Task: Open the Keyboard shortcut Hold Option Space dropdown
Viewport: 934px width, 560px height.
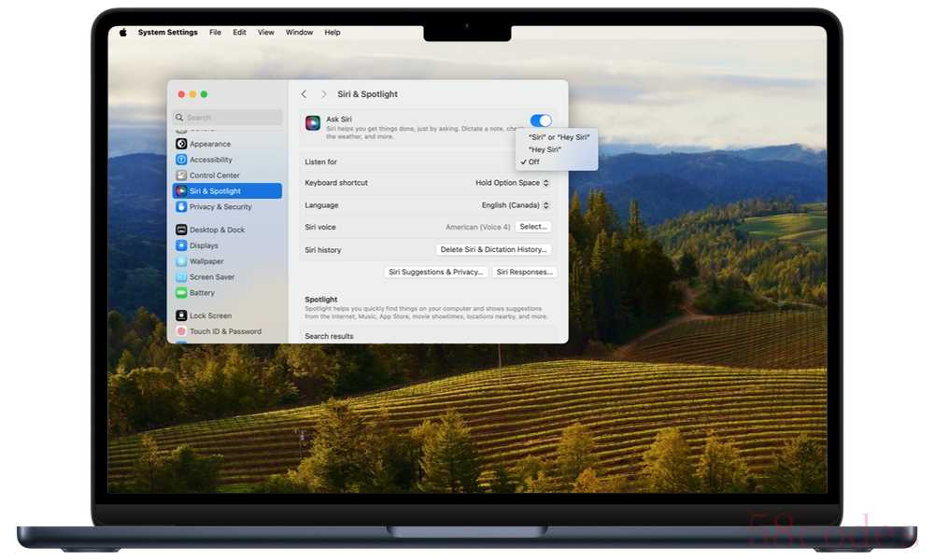Action: point(512,183)
